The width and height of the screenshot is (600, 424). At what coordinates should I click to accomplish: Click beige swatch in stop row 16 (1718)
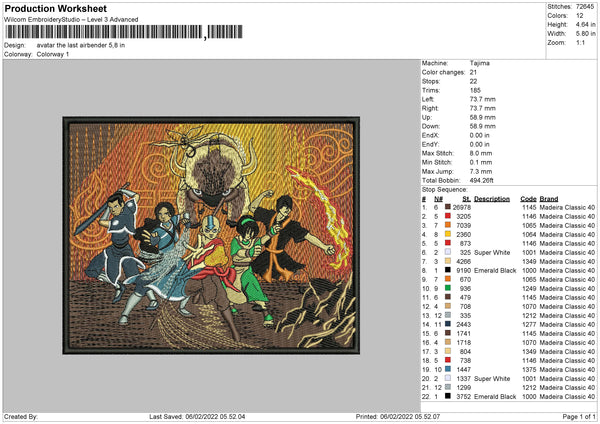tap(447, 342)
